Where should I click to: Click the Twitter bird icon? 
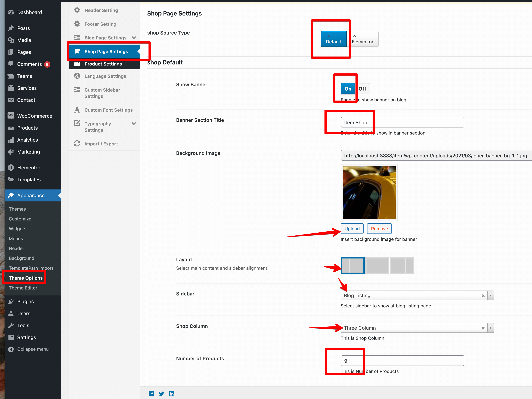pos(161,394)
